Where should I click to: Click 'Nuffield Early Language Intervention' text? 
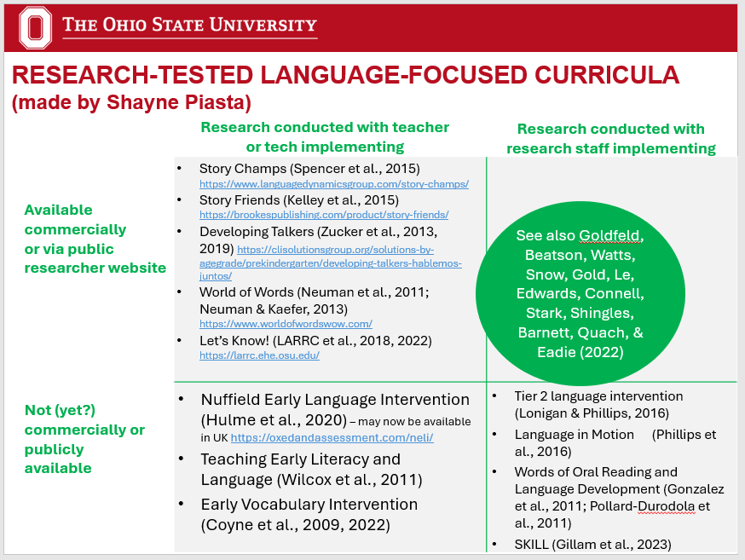[335, 400]
